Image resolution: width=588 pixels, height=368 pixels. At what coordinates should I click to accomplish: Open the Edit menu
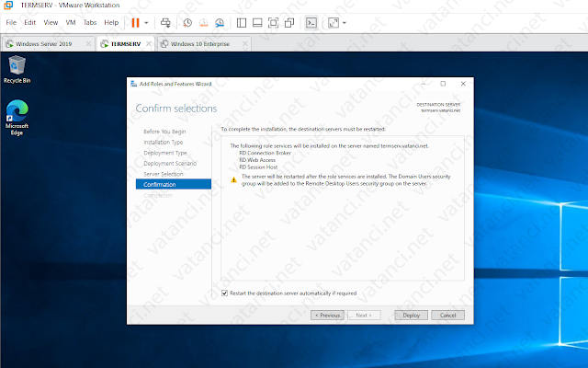30,22
